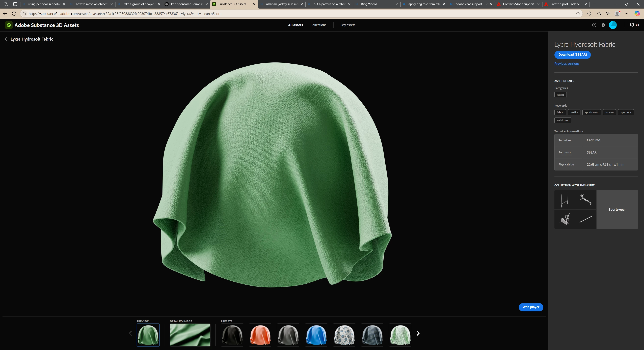Open My assets tab
Screen dimensions: 644x350
pos(348,25)
